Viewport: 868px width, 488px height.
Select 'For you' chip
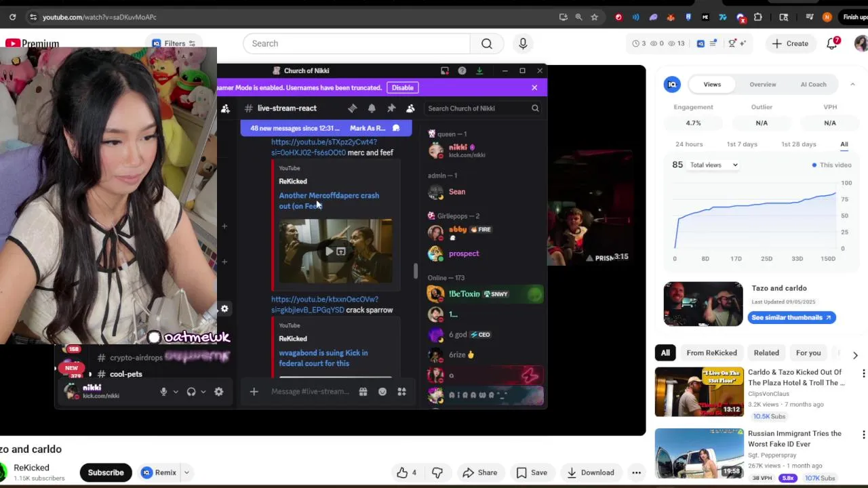click(808, 352)
